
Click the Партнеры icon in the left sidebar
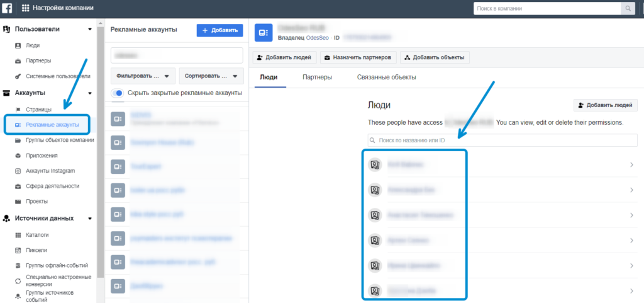click(18, 61)
